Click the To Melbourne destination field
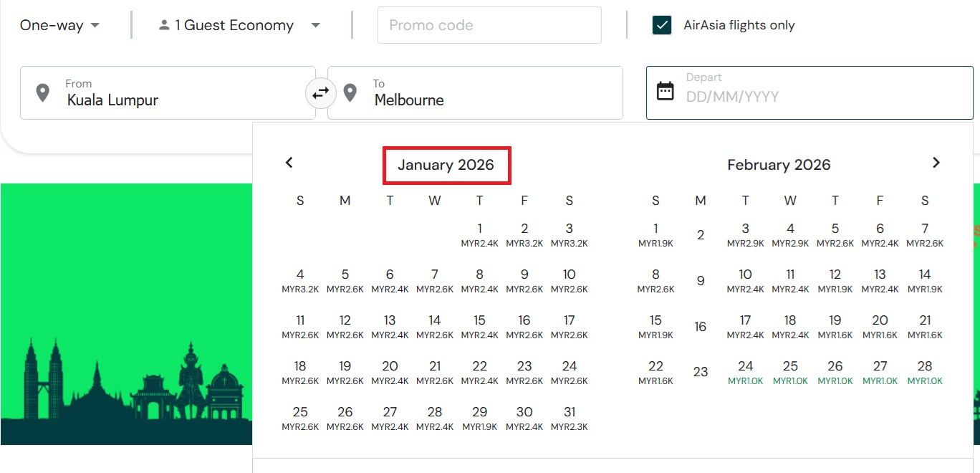The image size is (980, 473). (x=487, y=93)
